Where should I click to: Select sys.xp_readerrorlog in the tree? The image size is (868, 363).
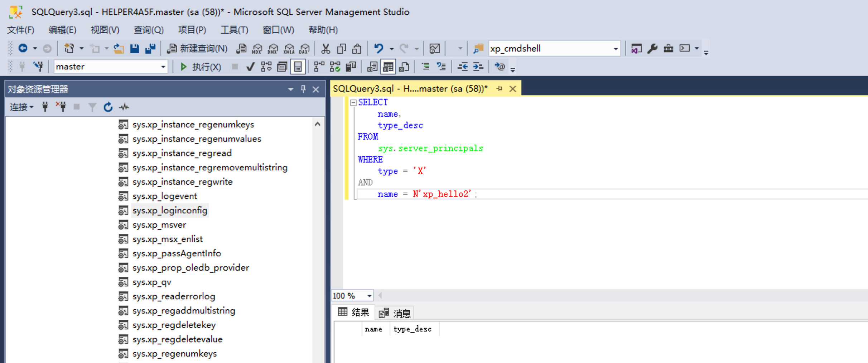click(174, 296)
